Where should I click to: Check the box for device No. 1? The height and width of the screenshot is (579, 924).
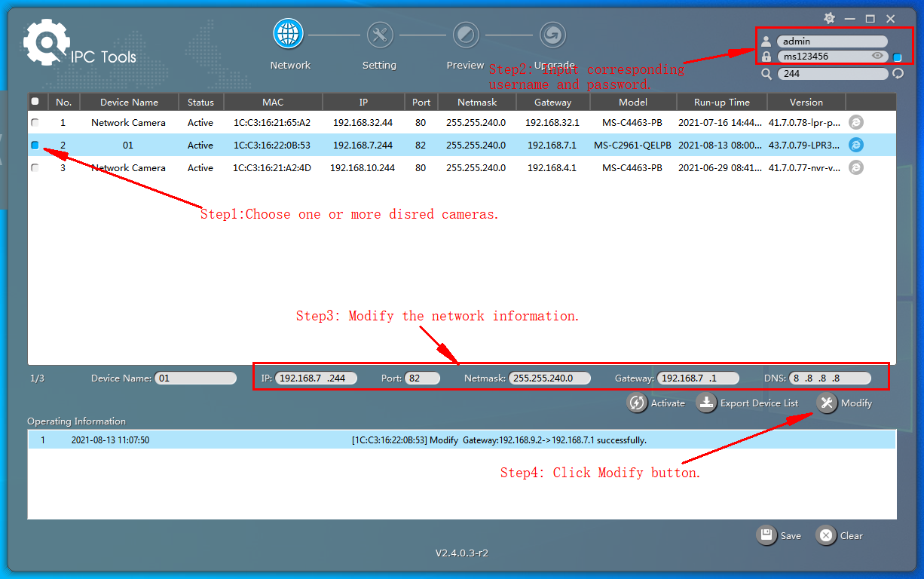35,122
